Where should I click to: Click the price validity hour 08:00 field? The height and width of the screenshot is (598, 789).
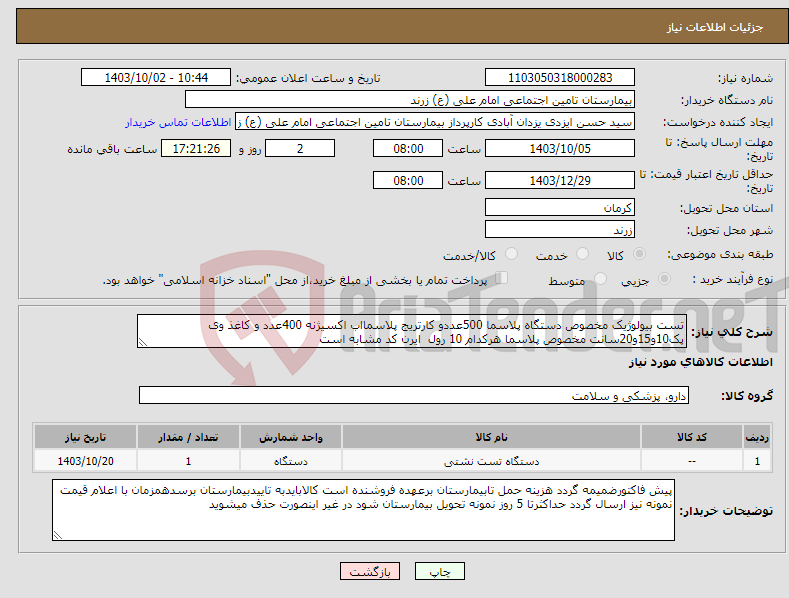point(408,180)
